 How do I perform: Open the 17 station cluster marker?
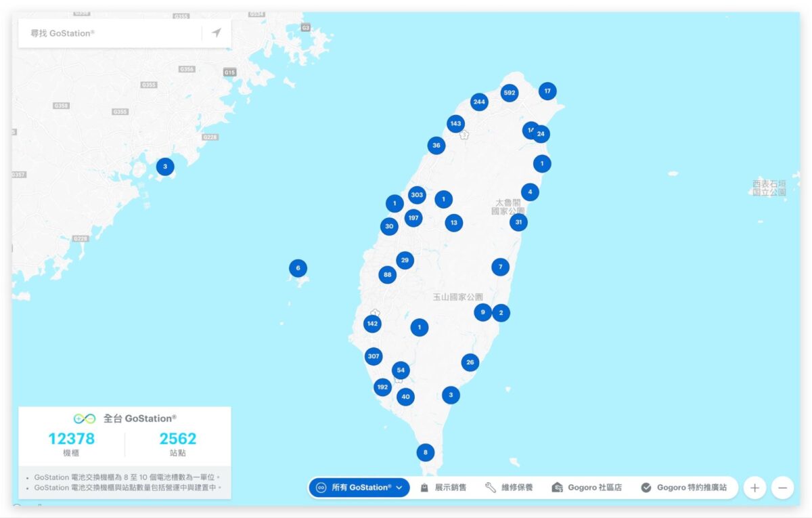(x=547, y=91)
